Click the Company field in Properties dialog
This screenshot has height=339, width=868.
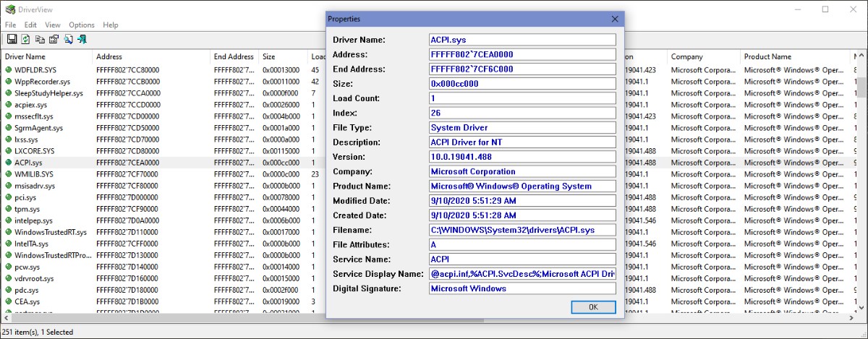[522, 171]
